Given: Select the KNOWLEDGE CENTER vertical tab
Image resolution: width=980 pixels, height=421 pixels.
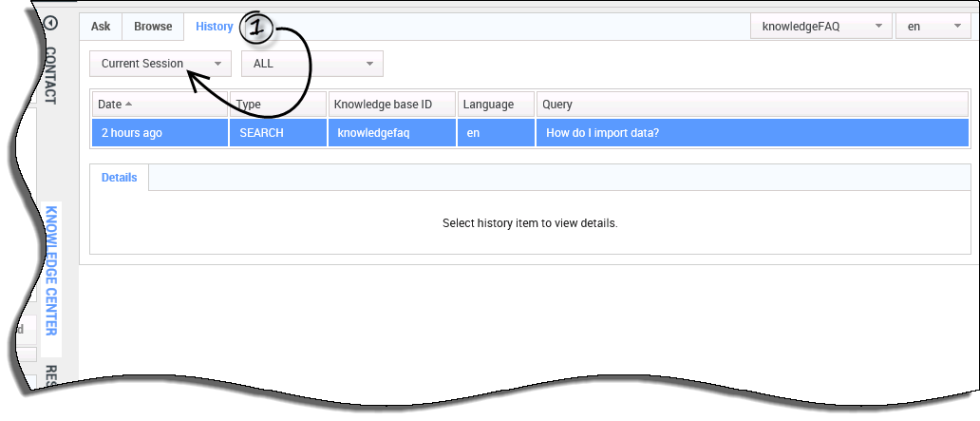Looking at the screenshot, I should point(51,270).
